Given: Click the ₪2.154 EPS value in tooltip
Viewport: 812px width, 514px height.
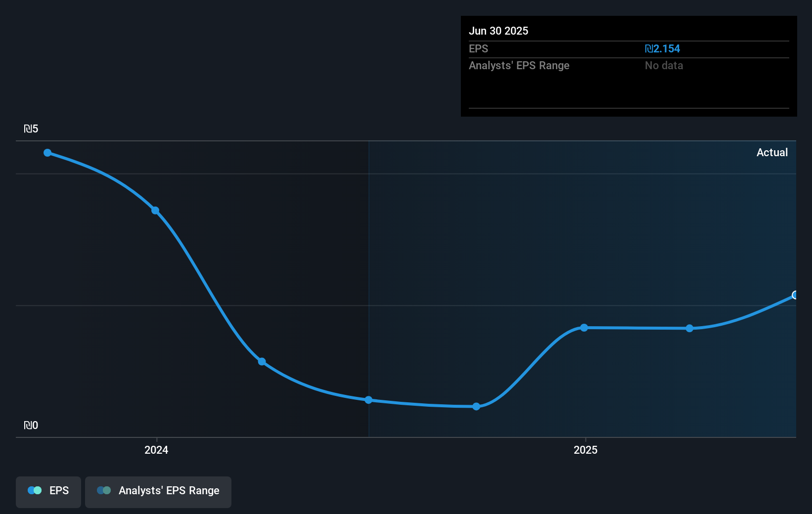Looking at the screenshot, I should pyautogui.click(x=662, y=48).
